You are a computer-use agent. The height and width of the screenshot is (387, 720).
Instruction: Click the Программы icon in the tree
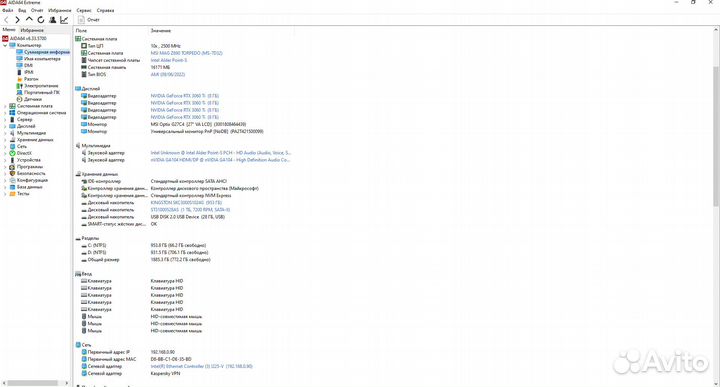12,167
